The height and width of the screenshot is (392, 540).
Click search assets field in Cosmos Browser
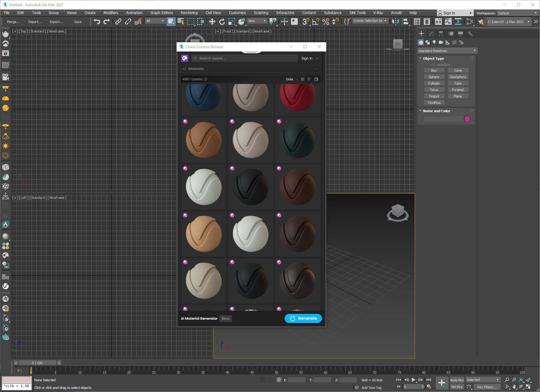point(245,58)
